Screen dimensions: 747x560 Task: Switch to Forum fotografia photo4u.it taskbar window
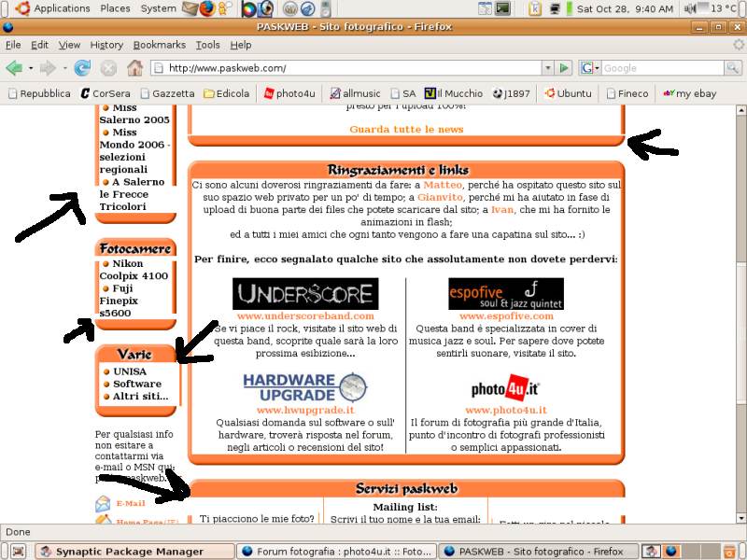(336, 552)
